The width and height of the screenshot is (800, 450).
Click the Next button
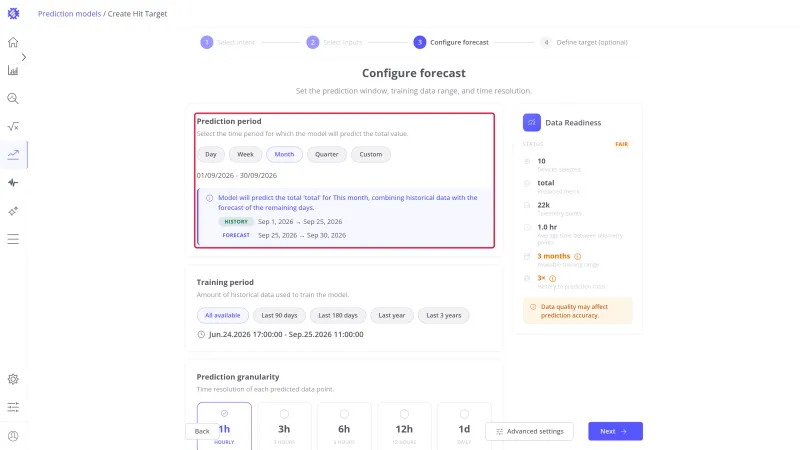coord(615,432)
